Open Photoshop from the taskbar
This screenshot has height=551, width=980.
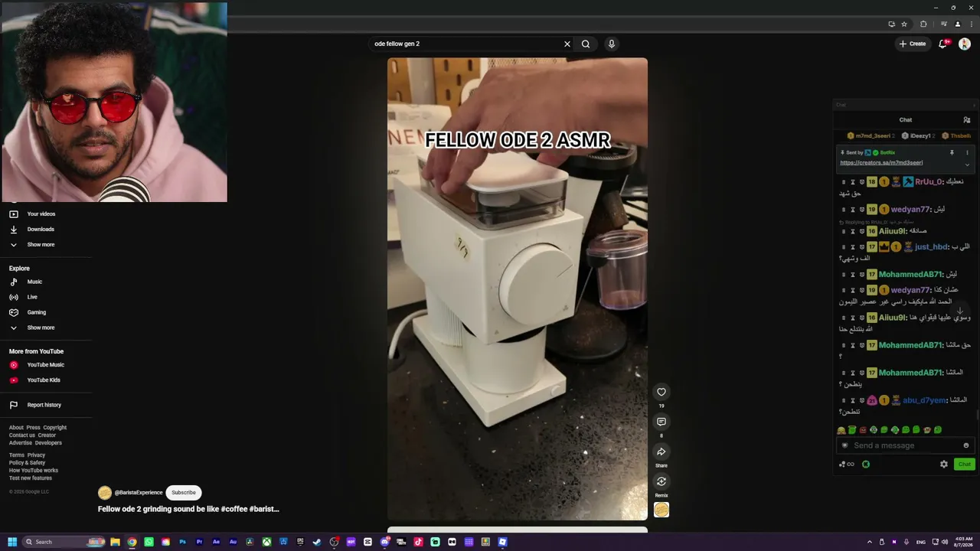(182, 542)
